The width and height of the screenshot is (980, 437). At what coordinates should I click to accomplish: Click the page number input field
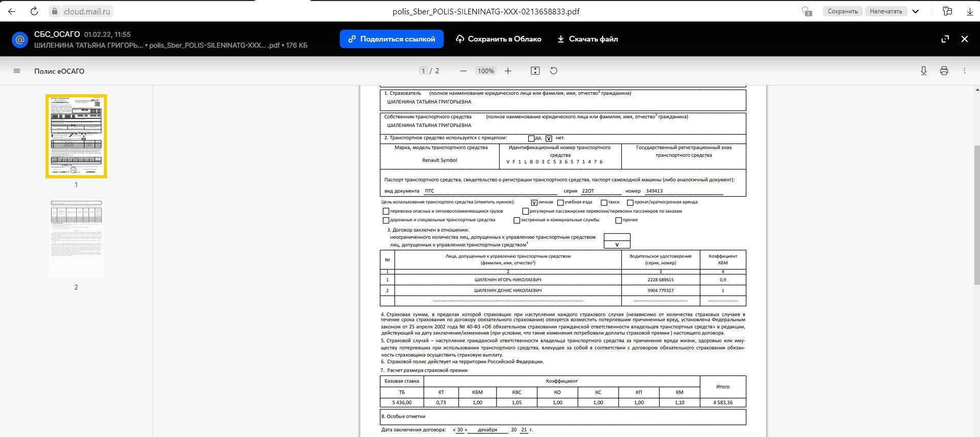(423, 71)
